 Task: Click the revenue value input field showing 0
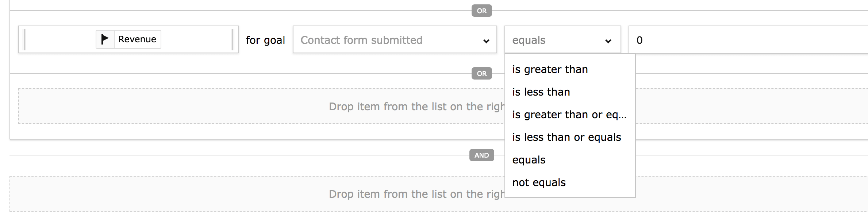(748, 40)
